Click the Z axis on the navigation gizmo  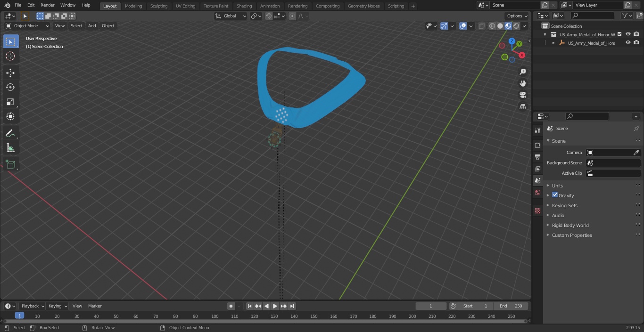(x=512, y=41)
